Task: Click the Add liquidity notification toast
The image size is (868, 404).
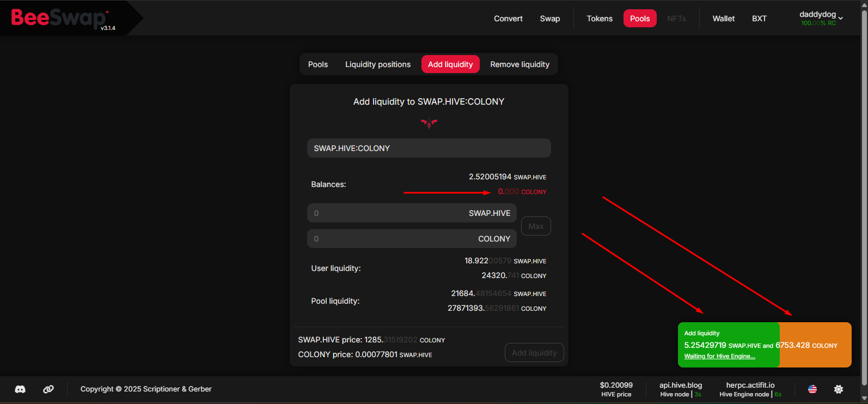Action: click(765, 345)
